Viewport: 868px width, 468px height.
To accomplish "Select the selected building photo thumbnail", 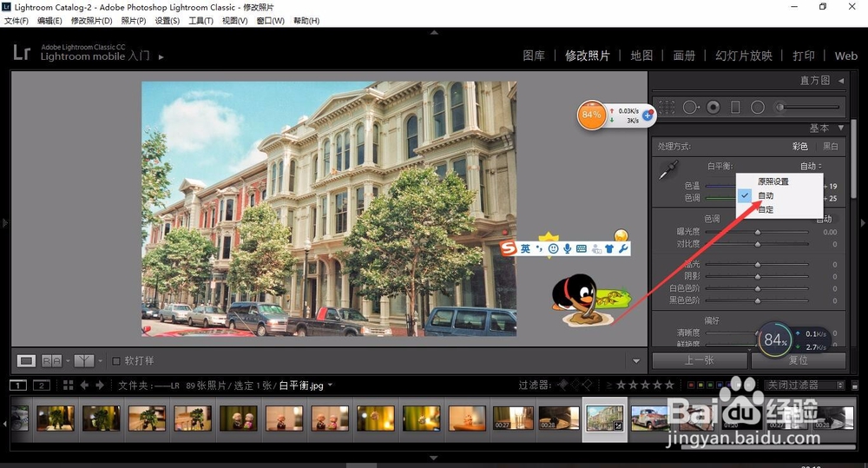I will (604, 419).
